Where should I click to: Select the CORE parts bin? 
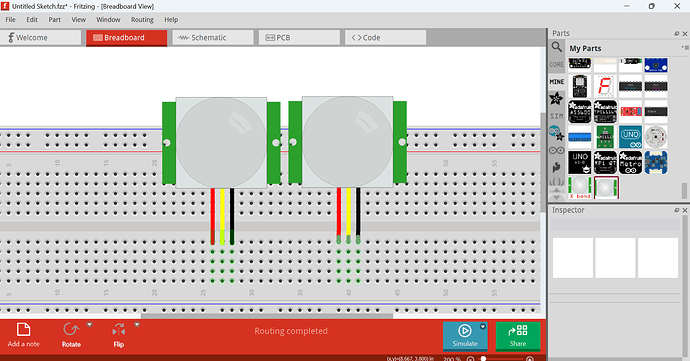point(556,64)
